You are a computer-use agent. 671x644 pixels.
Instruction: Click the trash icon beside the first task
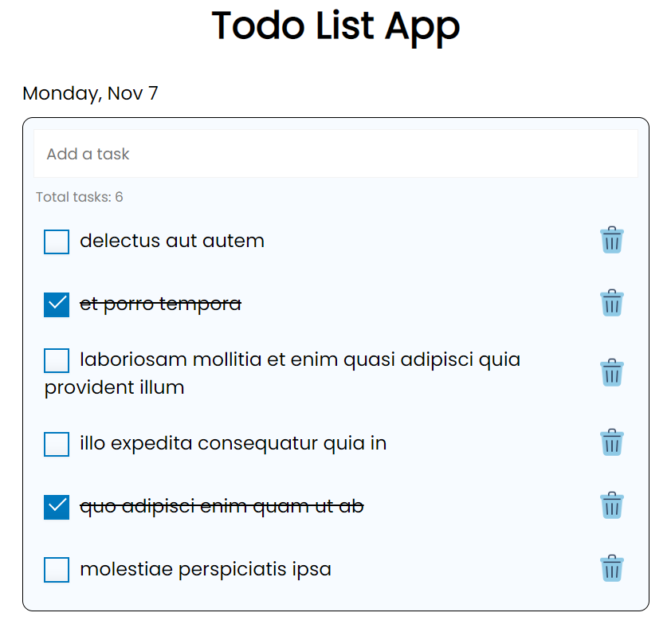click(612, 240)
